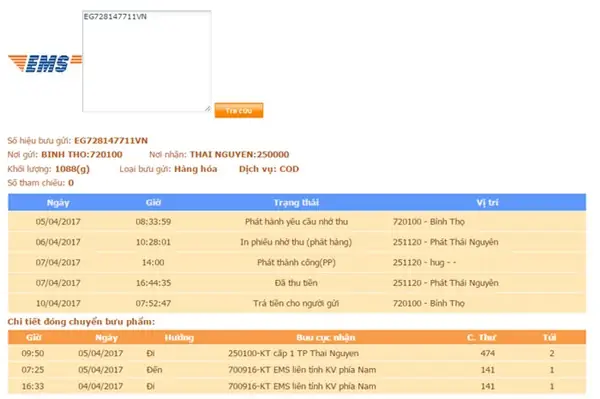This screenshot has width=600, height=399.
Task: Click the orange Tra cứu search button
Action: (239, 111)
